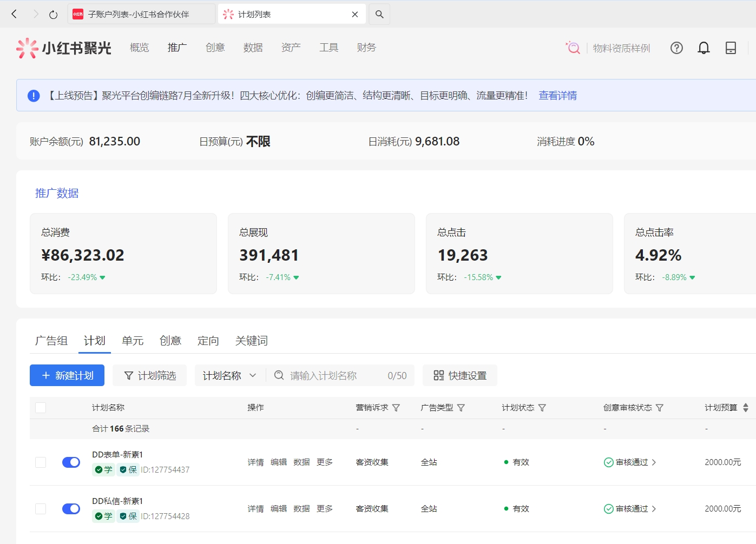Open 更多 options for DD私信-新素1
This screenshot has height=544, width=756.
325,509
